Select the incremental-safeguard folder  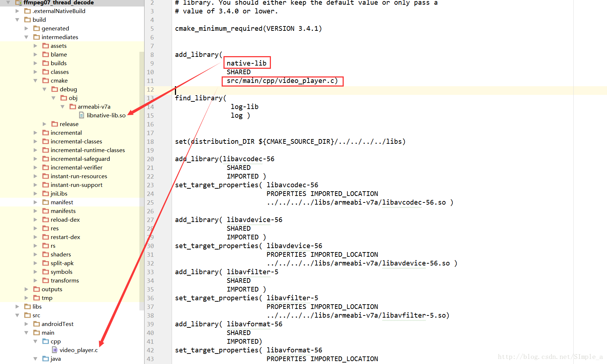(80, 159)
